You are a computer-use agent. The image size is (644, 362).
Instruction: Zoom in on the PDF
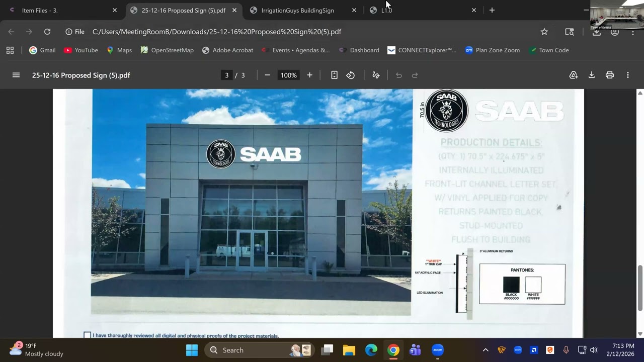point(309,75)
